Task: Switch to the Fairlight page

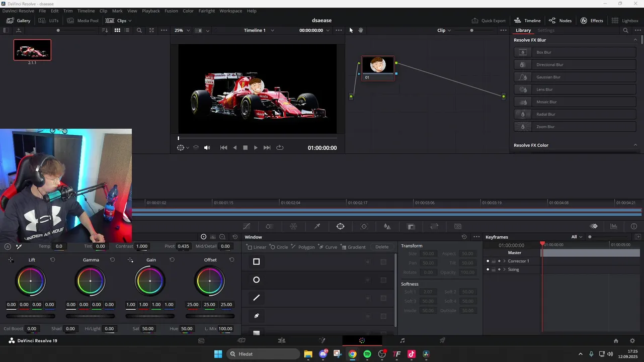Action: (402, 340)
